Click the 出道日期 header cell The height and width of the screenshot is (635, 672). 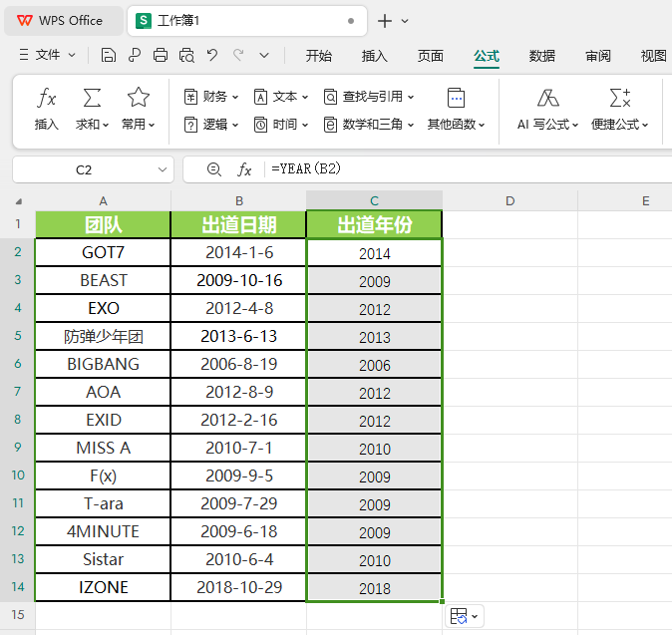238,224
